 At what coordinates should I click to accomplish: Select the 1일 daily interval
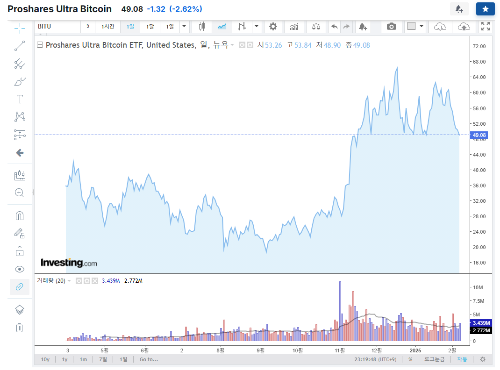point(130,26)
